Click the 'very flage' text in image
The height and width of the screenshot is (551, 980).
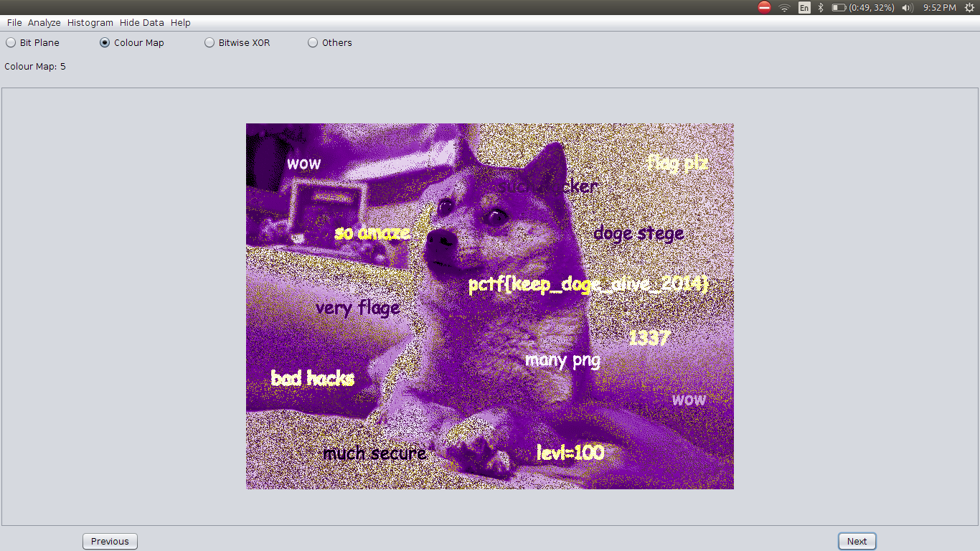click(x=357, y=308)
